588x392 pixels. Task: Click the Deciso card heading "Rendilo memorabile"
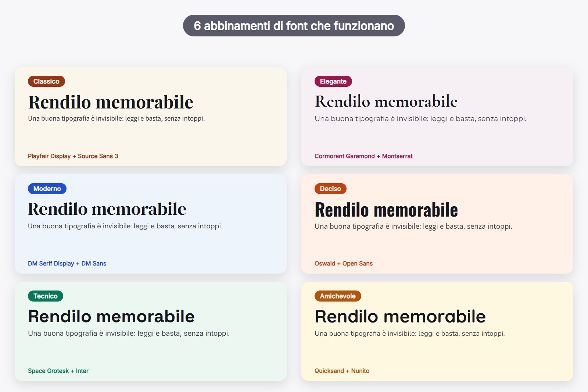(x=386, y=210)
